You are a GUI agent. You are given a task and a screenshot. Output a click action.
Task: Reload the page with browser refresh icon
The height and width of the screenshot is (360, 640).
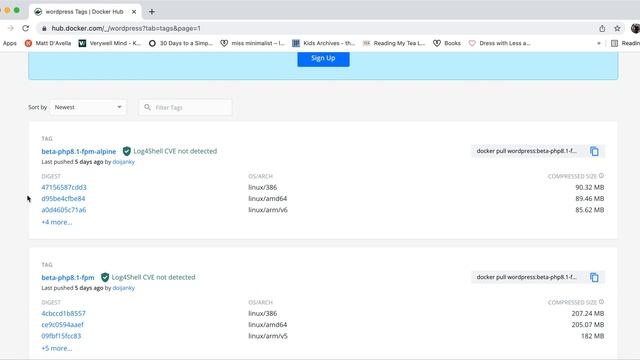coord(25,28)
